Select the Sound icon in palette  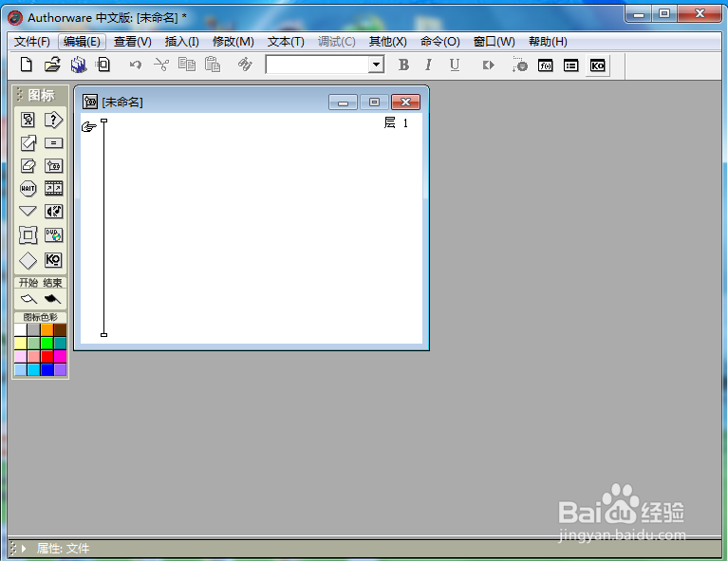53,212
